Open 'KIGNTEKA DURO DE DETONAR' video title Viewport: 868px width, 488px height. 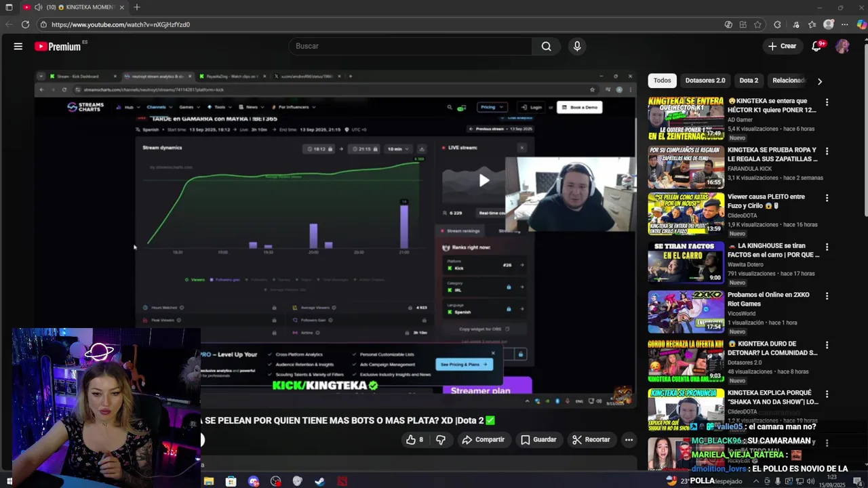pos(772,348)
